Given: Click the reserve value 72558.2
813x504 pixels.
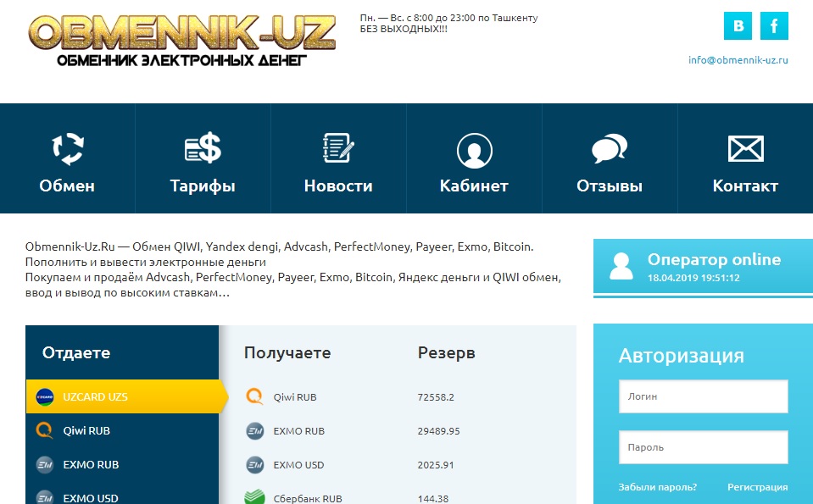Looking at the screenshot, I should coord(436,397).
